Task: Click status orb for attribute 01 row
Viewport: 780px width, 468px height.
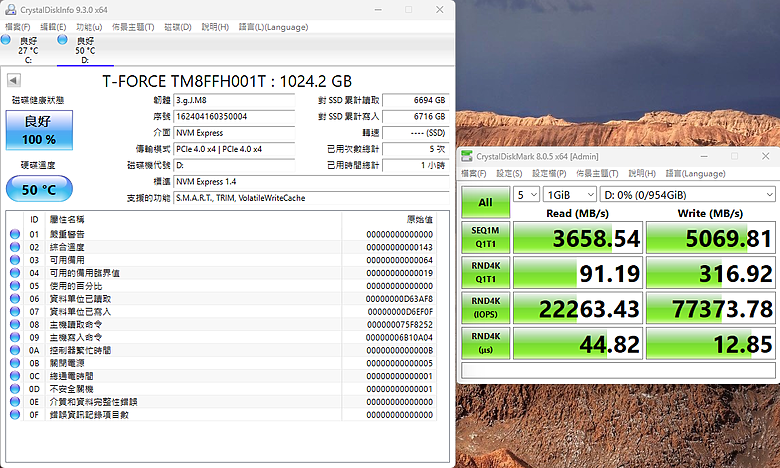Action: coord(15,234)
